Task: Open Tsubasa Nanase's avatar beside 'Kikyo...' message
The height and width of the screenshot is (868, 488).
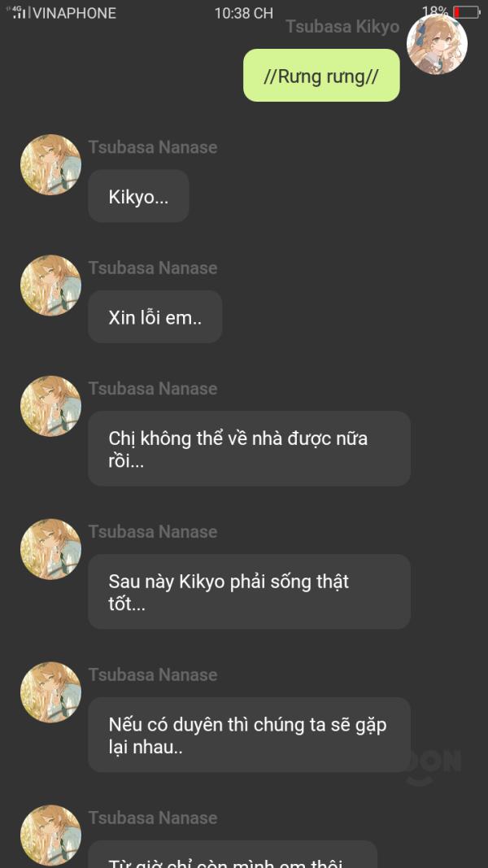Action: point(51,164)
